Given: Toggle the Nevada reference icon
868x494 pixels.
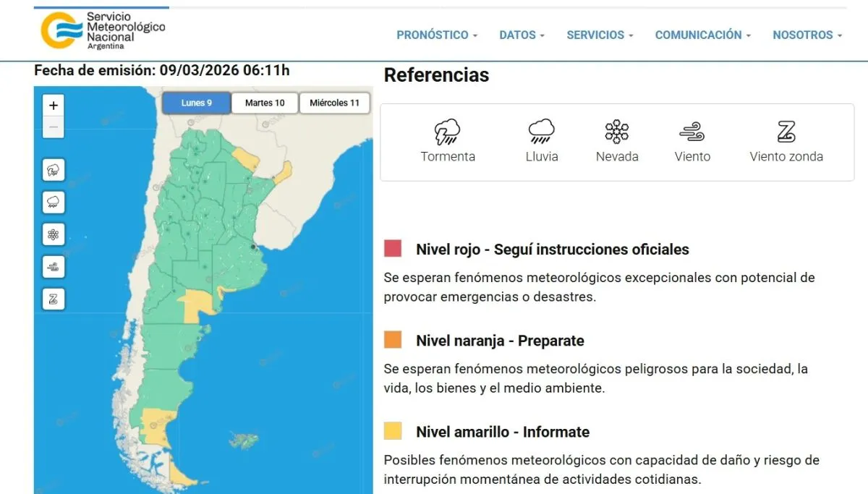Looking at the screenshot, I should coord(616,132).
